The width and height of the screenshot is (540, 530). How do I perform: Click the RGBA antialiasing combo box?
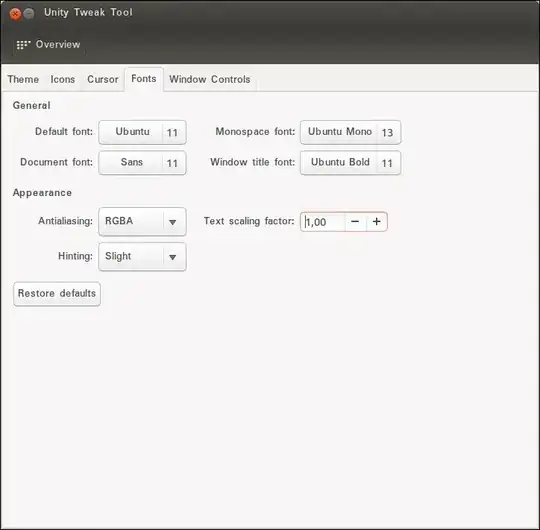pyautogui.click(x=142, y=221)
